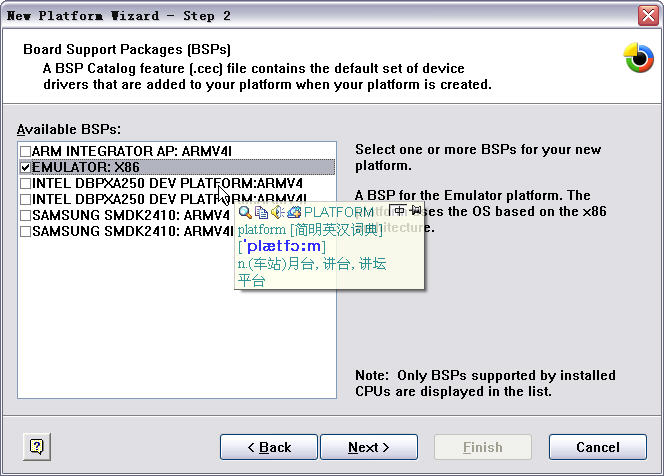The width and height of the screenshot is (664, 476).
Task: Click the phonetic transcription in the popup
Action: pos(282,246)
